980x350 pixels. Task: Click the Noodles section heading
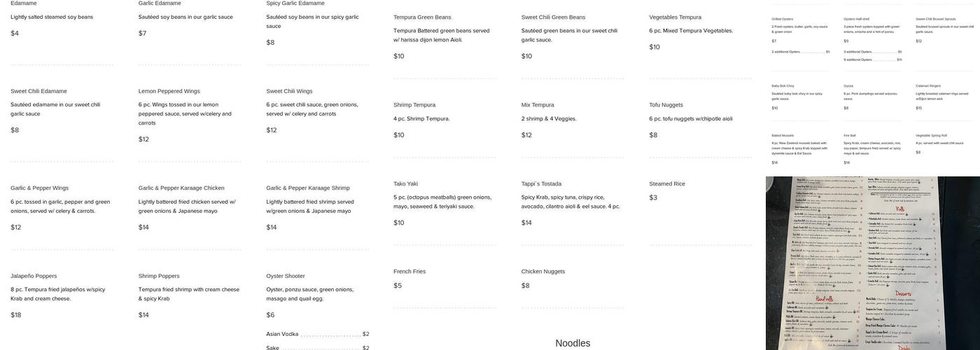click(x=573, y=343)
